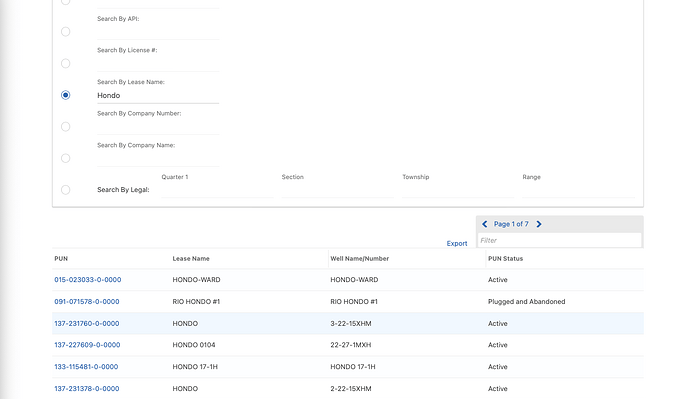
Task: Click the Township input field
Action: pos(458,190)
